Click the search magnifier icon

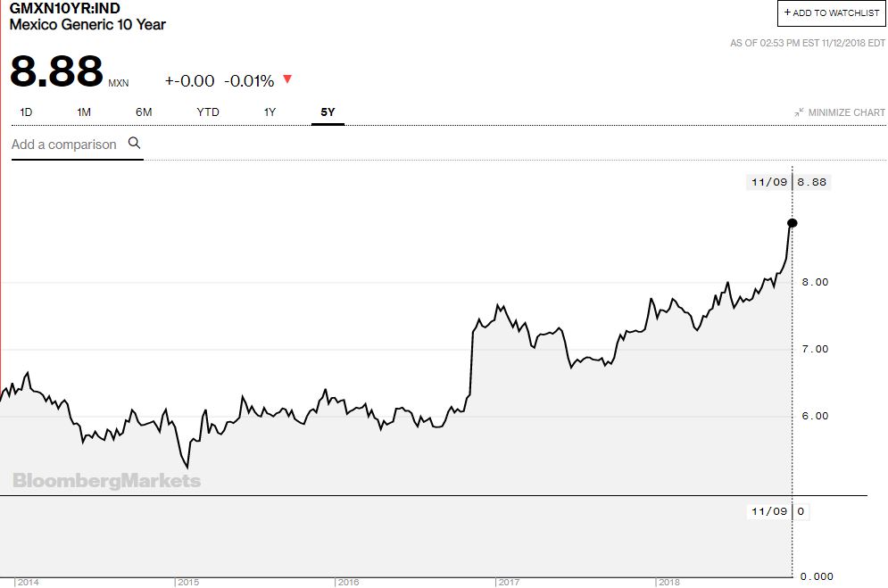click(x=134, y=143)
